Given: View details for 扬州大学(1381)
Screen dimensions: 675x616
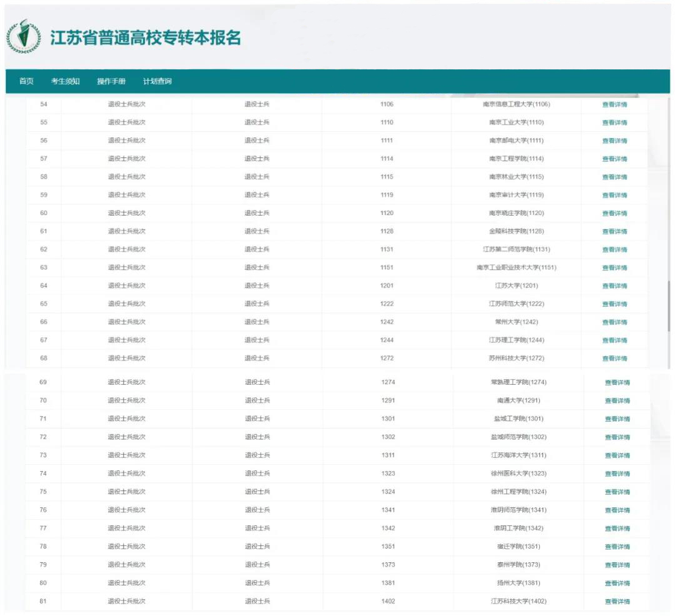Looking at the screenshot, I should 615,583.
